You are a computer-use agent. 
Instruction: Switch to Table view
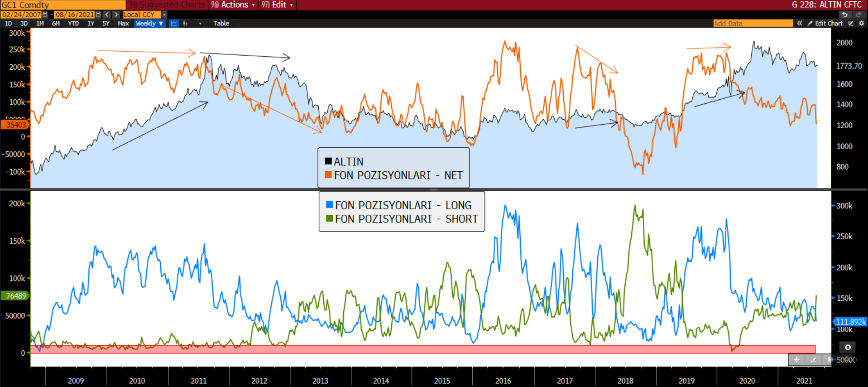point(221,23)
